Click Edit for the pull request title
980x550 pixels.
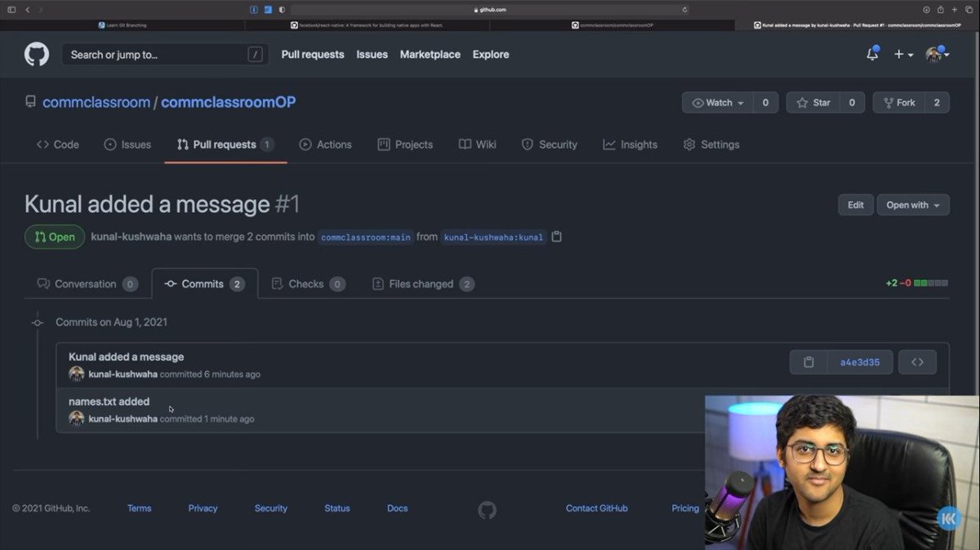[x=856, y=205]
